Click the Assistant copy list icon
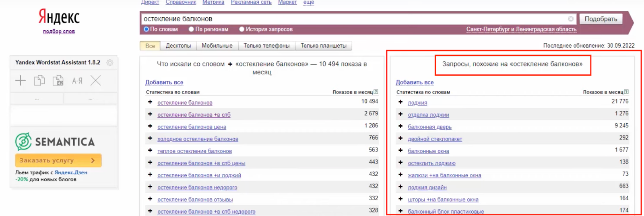The height and width of the screenshot is (216, 644). pos(39,81)
